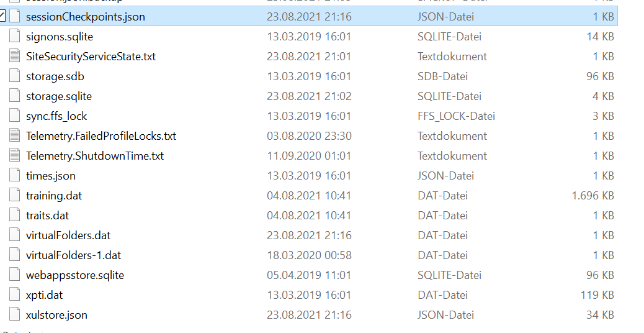Image resolution: width=644 pixels, height=333 pixels.
Task: Click the sessionCheckpoints.json file icon
Action: click(14, 17)
